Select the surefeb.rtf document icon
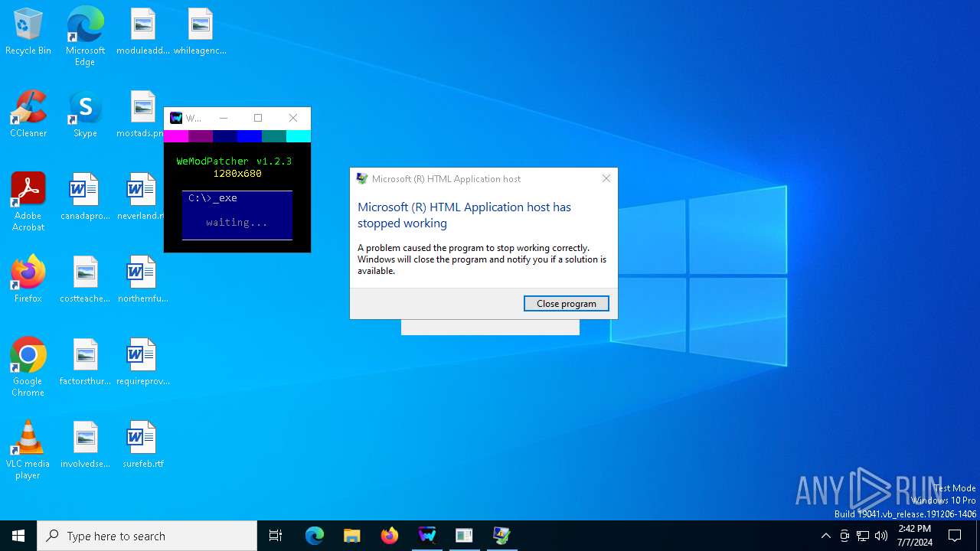Screen dimensions: 980x551 click(x=142, y=439)
